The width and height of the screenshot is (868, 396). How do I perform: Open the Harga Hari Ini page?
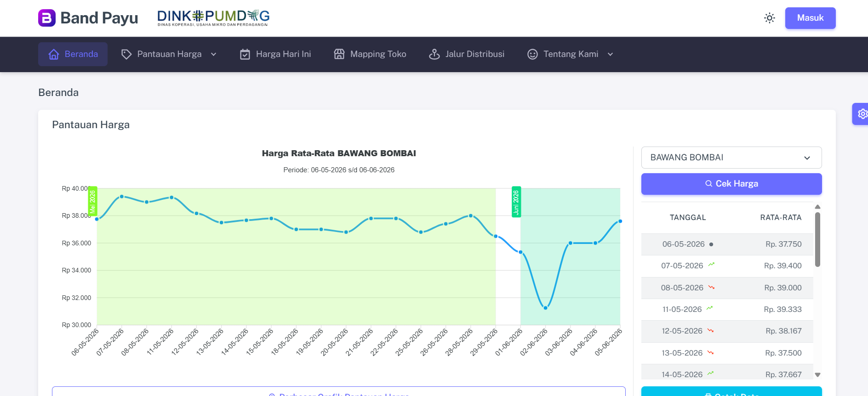[x=275, y=54]
